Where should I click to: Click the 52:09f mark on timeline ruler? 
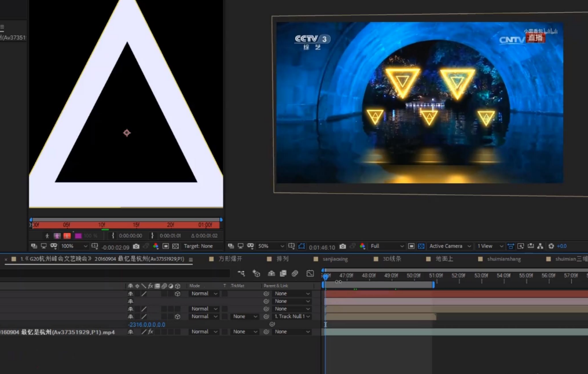pyautogui.click(x=458, y=275)
